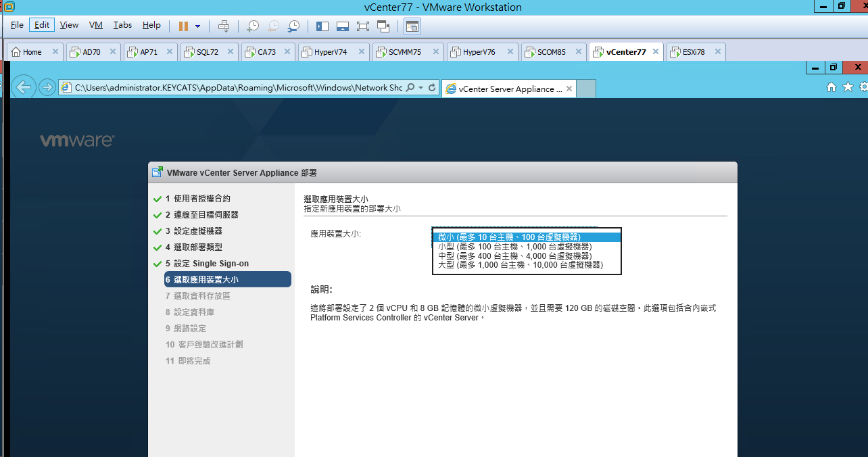Image resolution: width=868 pixels, height=457 pixels.
Task: Click the 7 選取資料存放區 step
Action: tap(198, 296)
